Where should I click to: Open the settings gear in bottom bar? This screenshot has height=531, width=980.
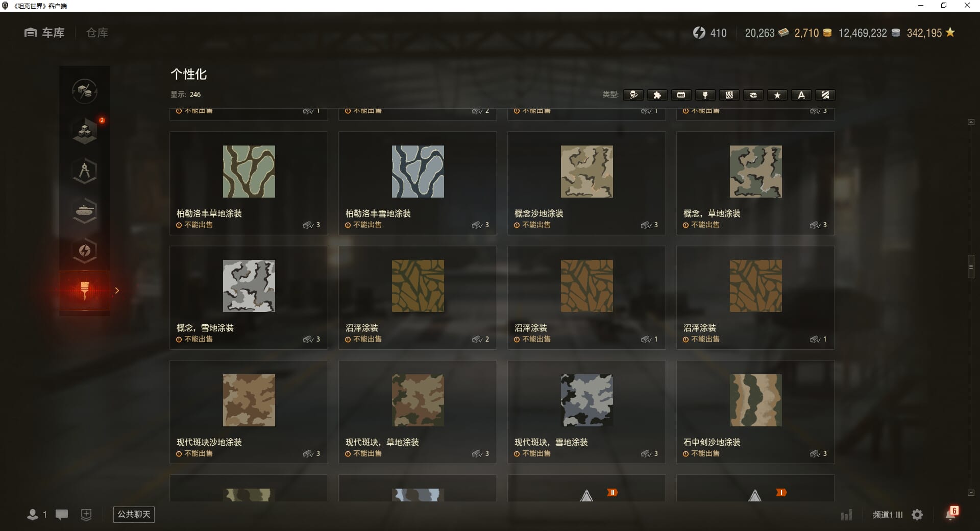(x=917, y=515)
